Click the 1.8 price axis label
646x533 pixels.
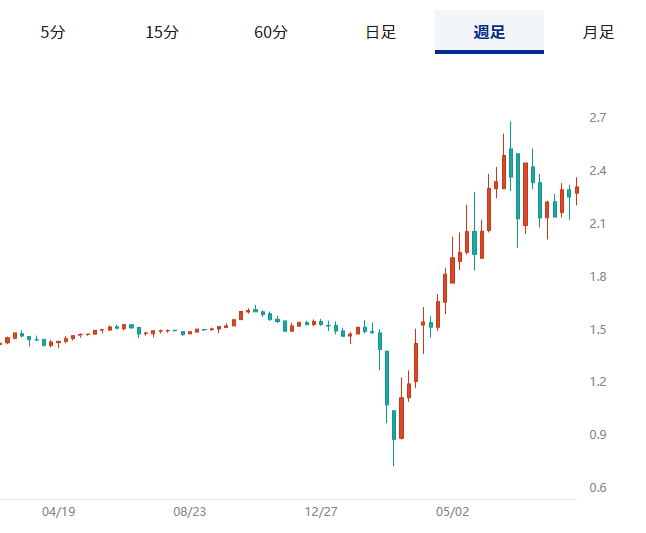pyautogui.click(x=597, y=276)
